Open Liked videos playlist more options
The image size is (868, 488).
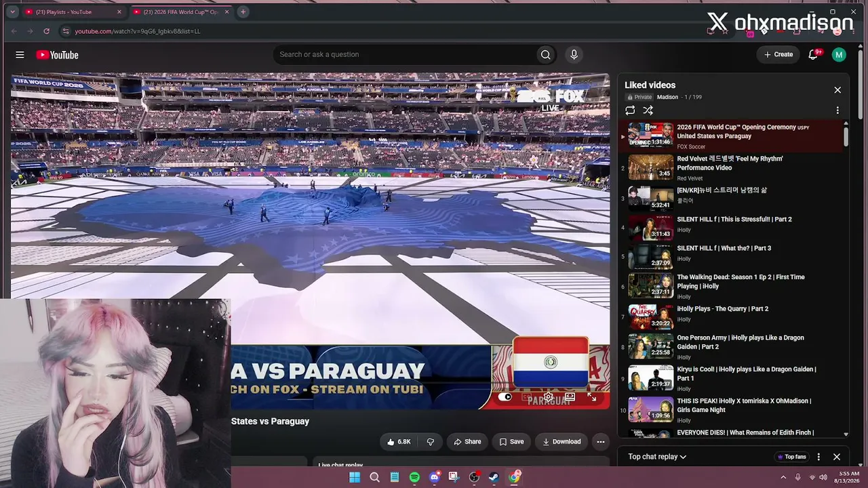coord(837,110)
